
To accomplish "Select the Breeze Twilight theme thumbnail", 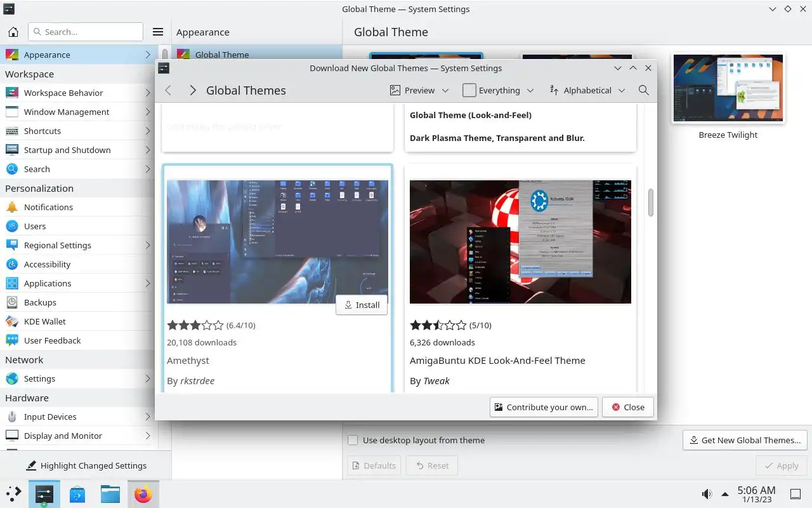I will tap(728, 88).
